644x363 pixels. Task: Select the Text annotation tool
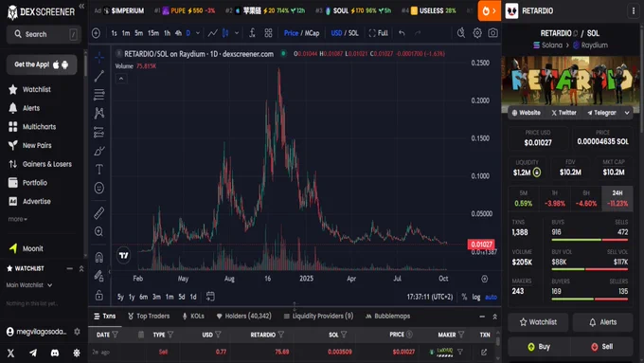pyautogui.click(x=99, y=170)
